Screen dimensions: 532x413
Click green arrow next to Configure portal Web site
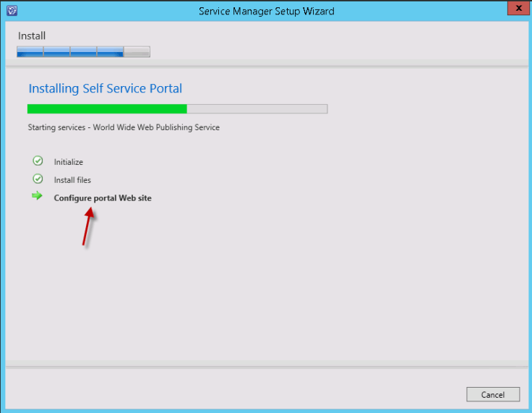pos(38,197)
